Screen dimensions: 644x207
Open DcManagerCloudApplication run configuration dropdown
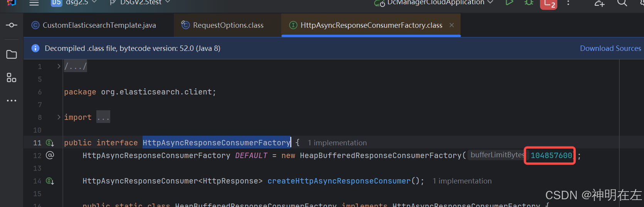point(434,3)
